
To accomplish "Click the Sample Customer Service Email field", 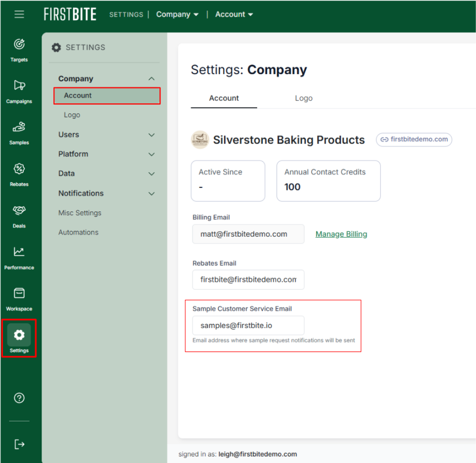I will point(249,325).
